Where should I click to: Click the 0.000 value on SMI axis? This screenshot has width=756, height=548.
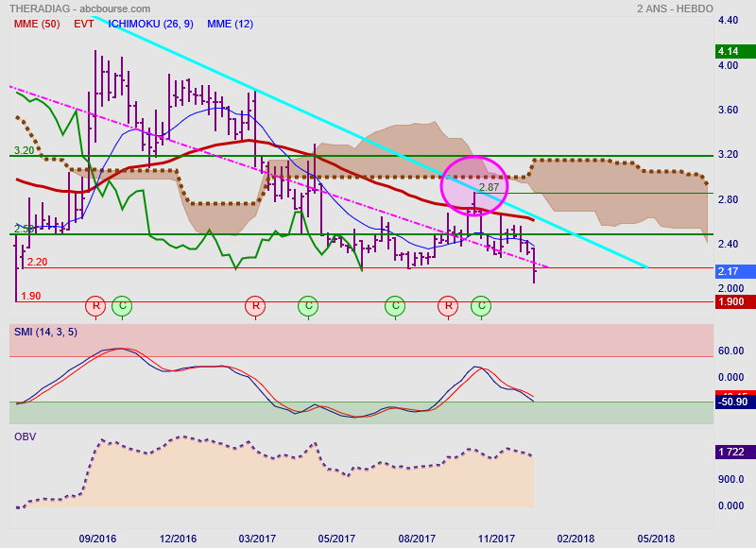click(730, 377)
